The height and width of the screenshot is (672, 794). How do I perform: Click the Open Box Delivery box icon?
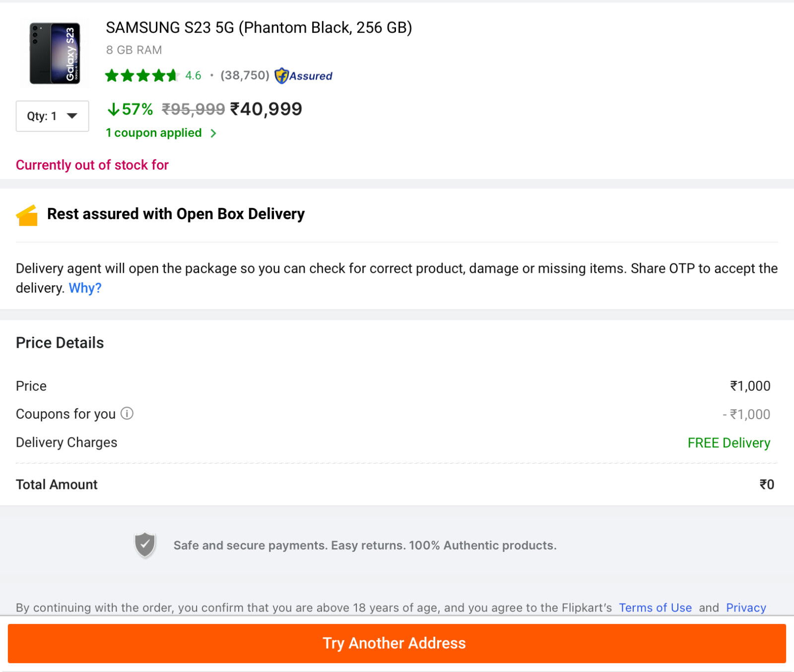coord(27,215)
